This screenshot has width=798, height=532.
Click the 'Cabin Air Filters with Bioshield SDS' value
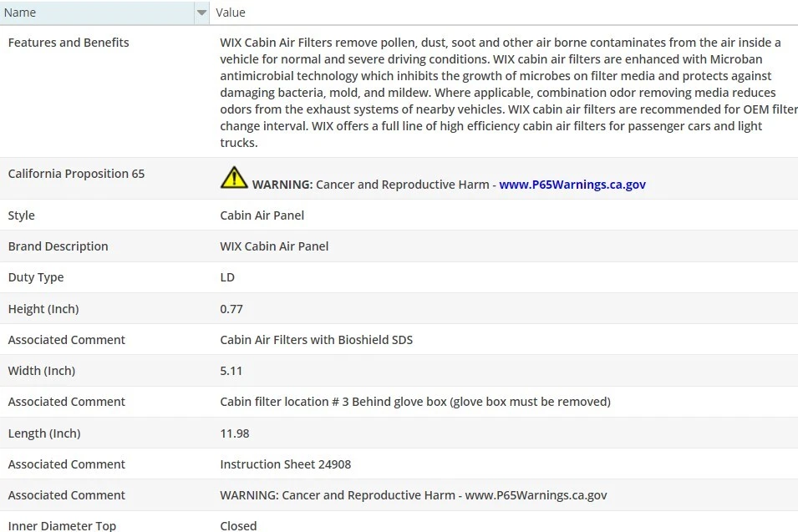tap(317, 340)
